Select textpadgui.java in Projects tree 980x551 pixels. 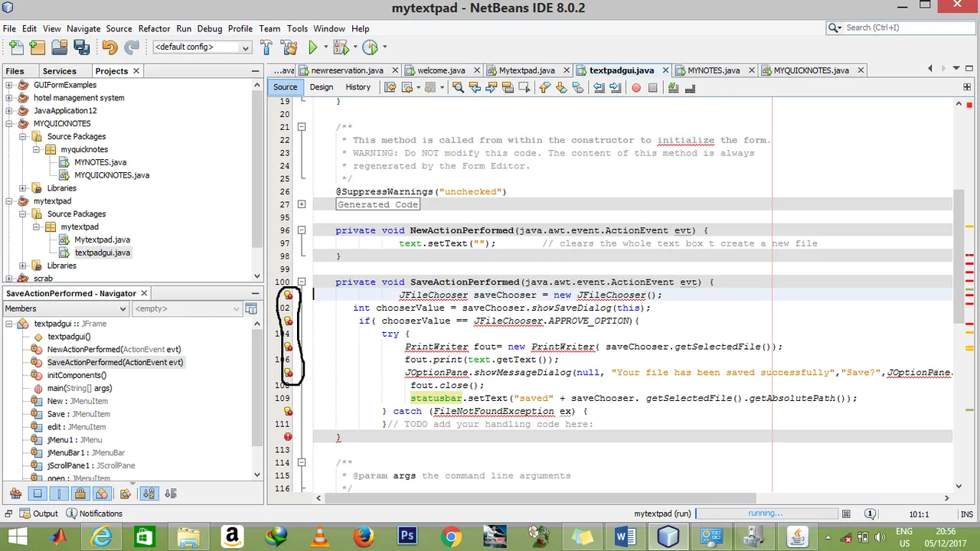102,253
